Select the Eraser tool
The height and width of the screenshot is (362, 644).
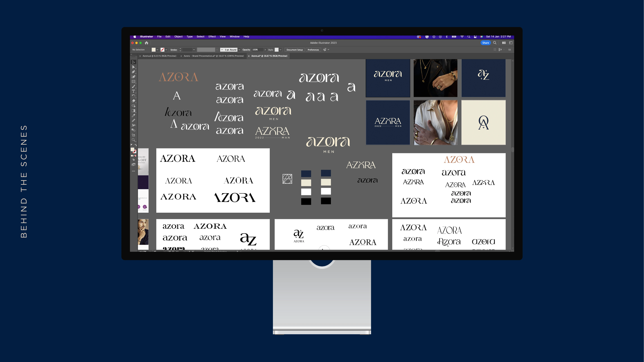133,101
